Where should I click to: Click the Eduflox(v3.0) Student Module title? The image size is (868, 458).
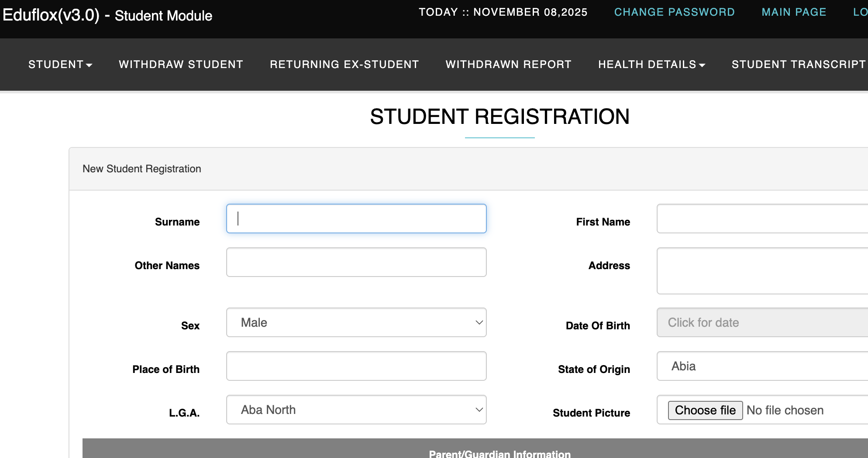(107, 16)
